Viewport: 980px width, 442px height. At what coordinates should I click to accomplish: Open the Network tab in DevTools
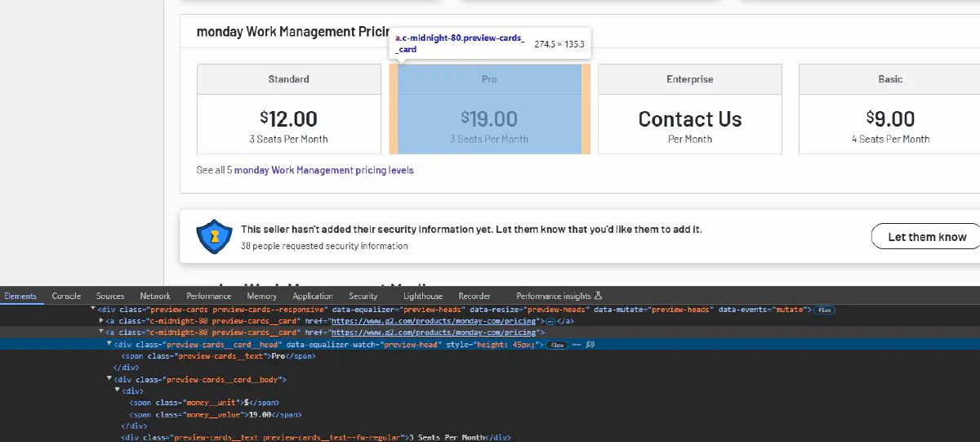click(155, 296)
